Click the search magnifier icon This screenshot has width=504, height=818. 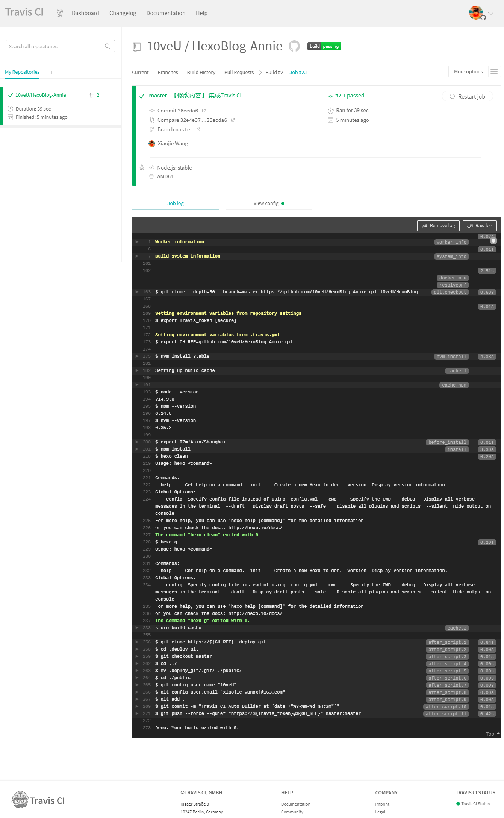point(107,46)
